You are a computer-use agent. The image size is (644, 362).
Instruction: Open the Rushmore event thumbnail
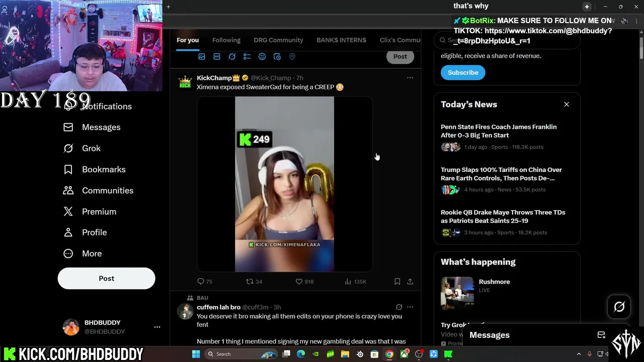(457, 293)
